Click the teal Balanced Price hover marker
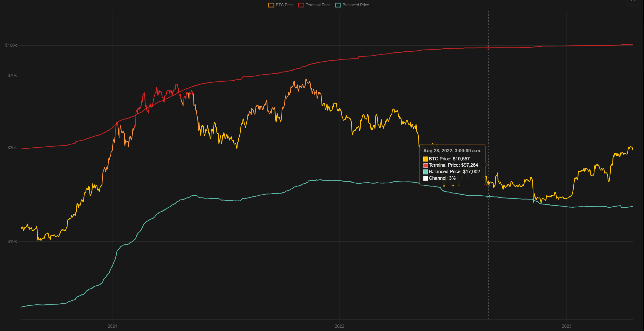Viewport: 644px width, 331px height. click(x=488, y=196)
